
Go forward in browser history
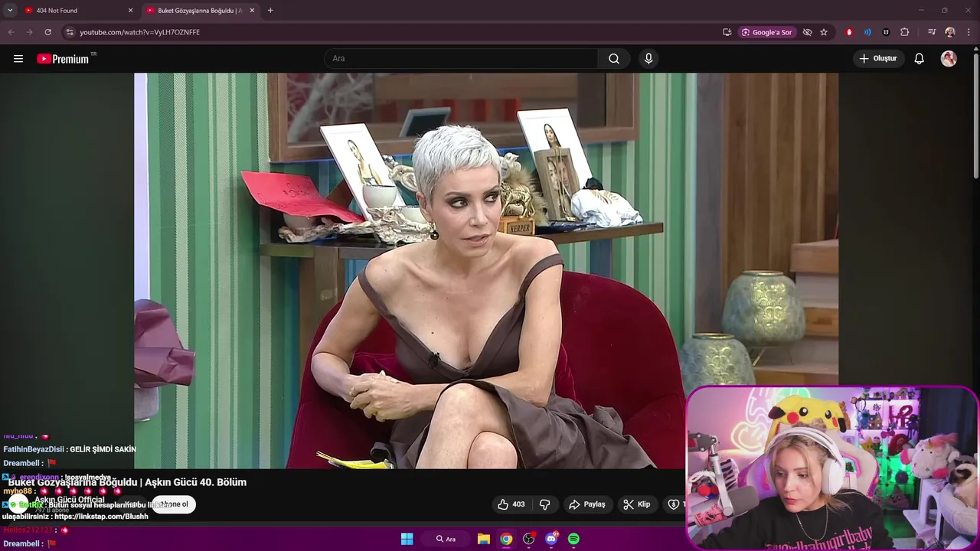pyautogui.click(x=29, y=32)
